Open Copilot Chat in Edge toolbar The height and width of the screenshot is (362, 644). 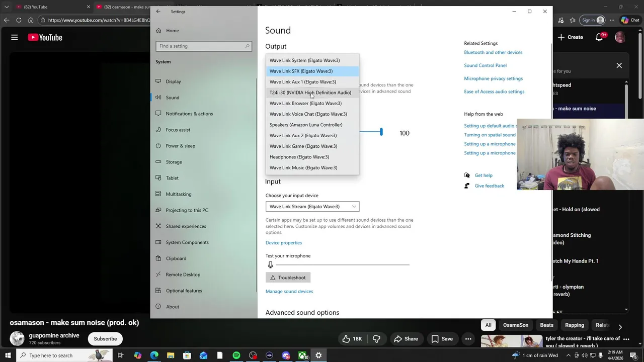(x=630, y=20)
